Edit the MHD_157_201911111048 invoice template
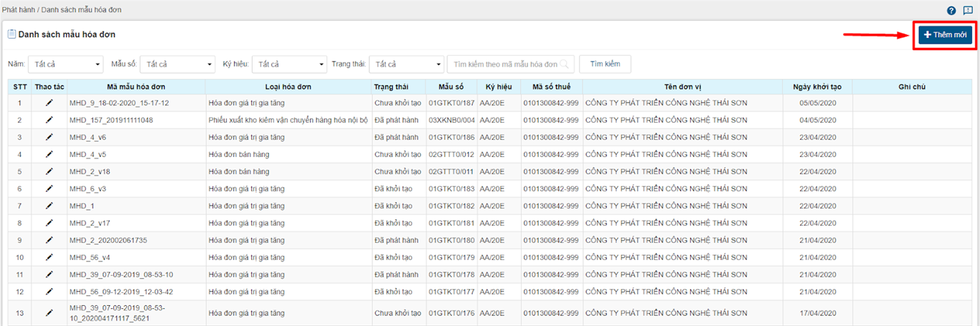 point(49,120)
